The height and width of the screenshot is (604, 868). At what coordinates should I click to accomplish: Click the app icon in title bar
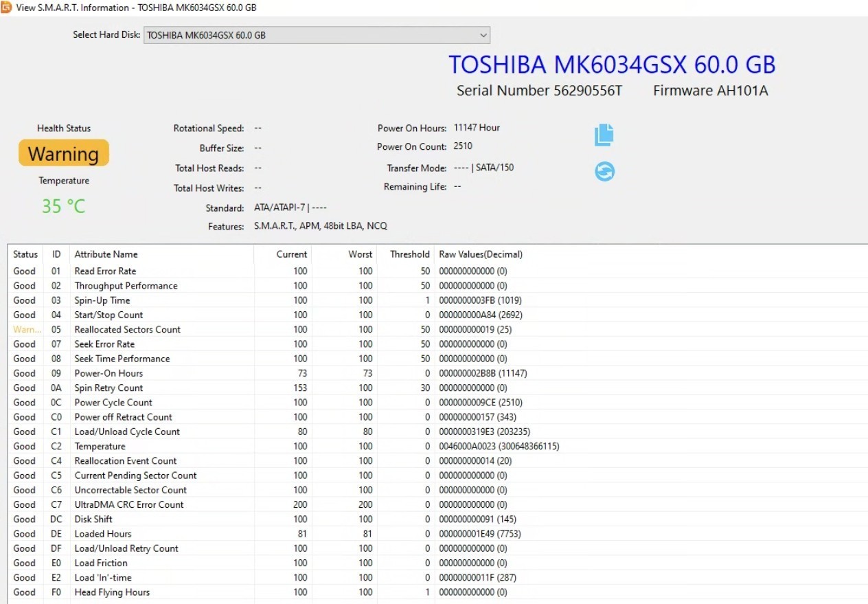pyautogui.click(x=5, y=7)
